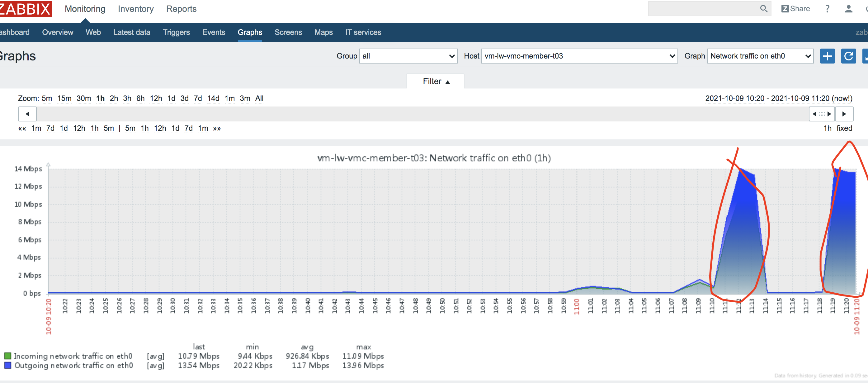The image size is (868, 383).
Task: Click the right scroll arrow on timeline
Action: 844,114
